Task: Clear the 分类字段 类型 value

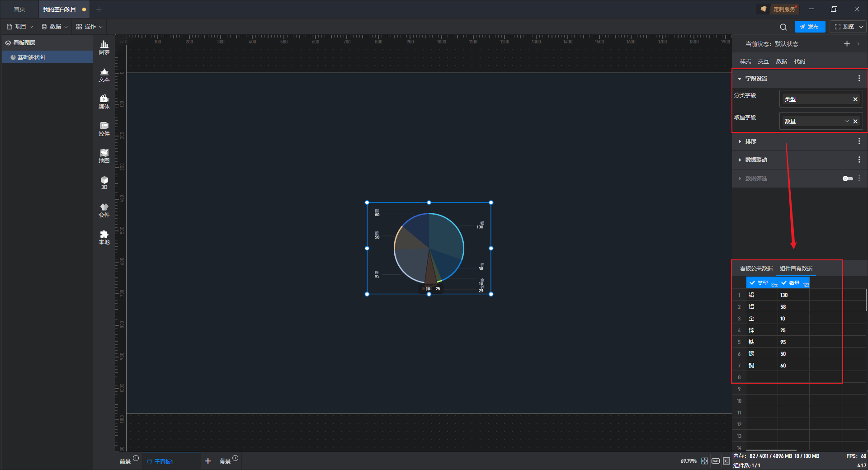Action: point(855,99)
